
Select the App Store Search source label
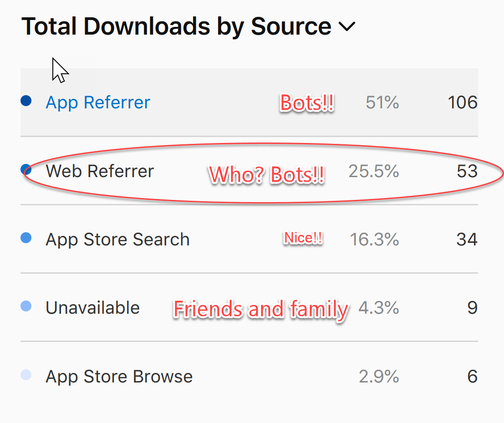tap(117, 240)
